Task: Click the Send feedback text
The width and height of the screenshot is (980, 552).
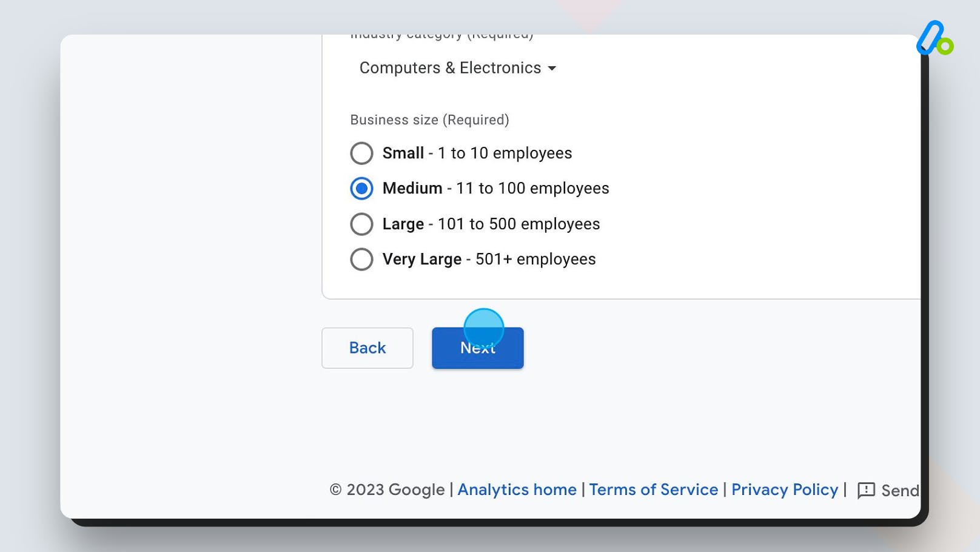Action: pos(900,491)
